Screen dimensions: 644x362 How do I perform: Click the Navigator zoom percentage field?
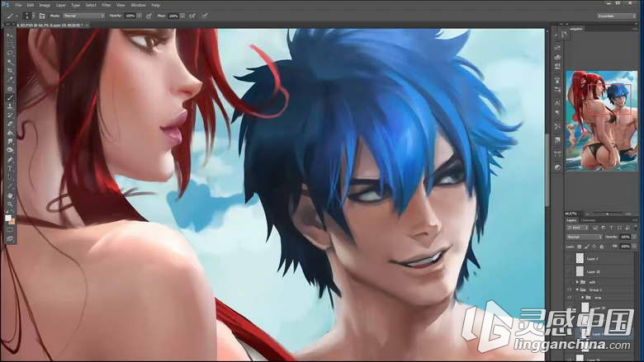571,214
